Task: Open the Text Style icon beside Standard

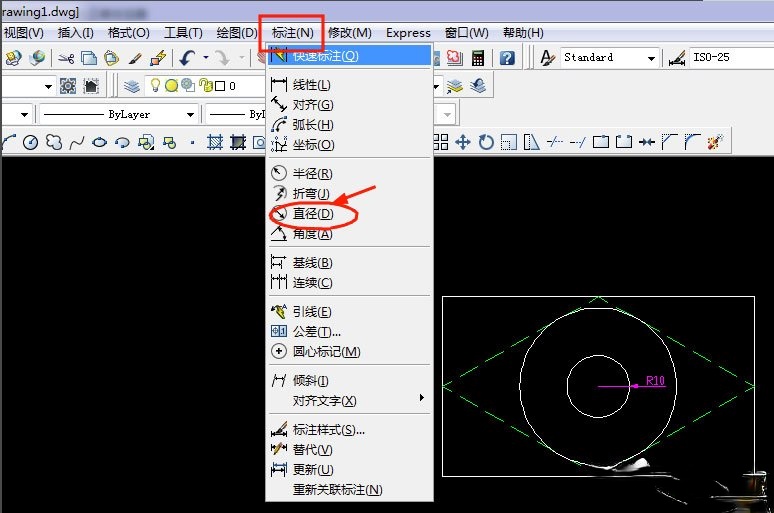Action: pos(547,58)
